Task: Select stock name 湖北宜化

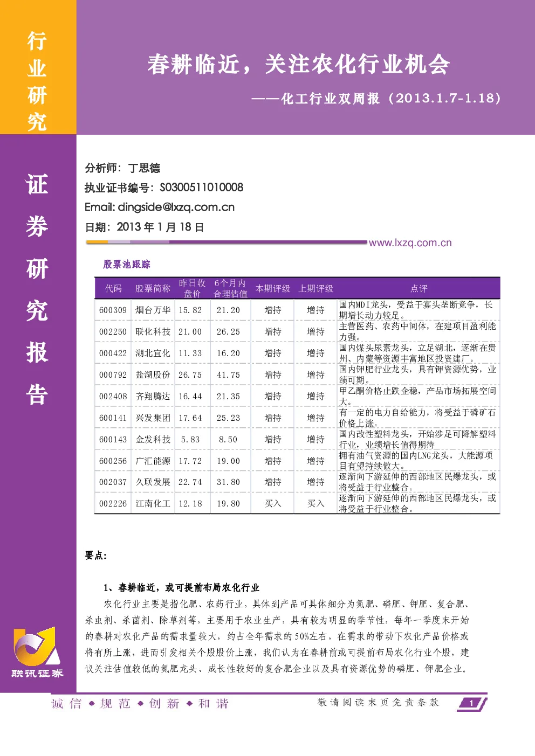Action: 153,353
